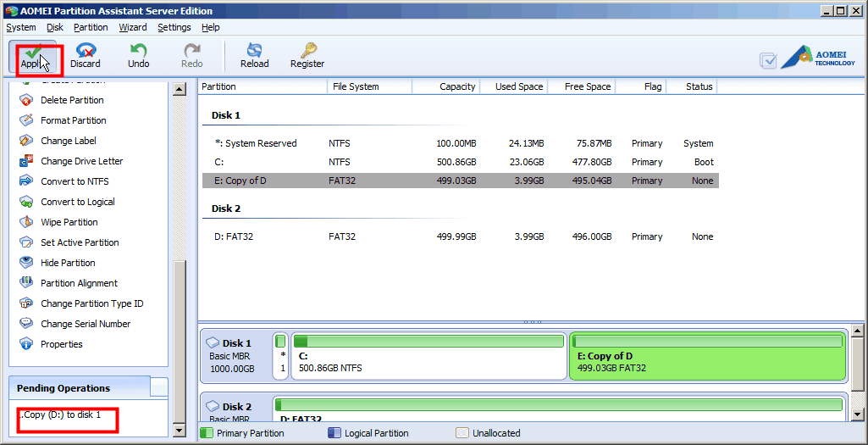This screenshot has width=868, height=445.
Task: Click the Logical Partition legend swatch
Action: click(x=334, y=433)
